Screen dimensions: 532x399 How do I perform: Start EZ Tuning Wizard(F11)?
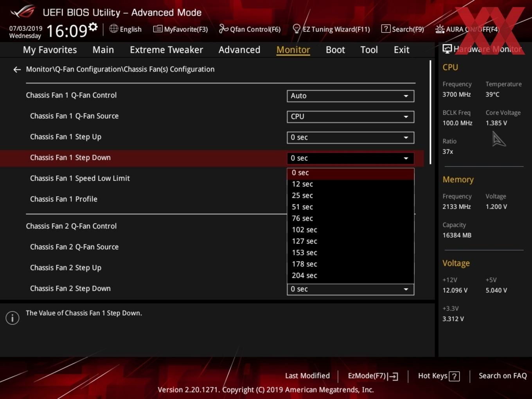click(331, 29)
